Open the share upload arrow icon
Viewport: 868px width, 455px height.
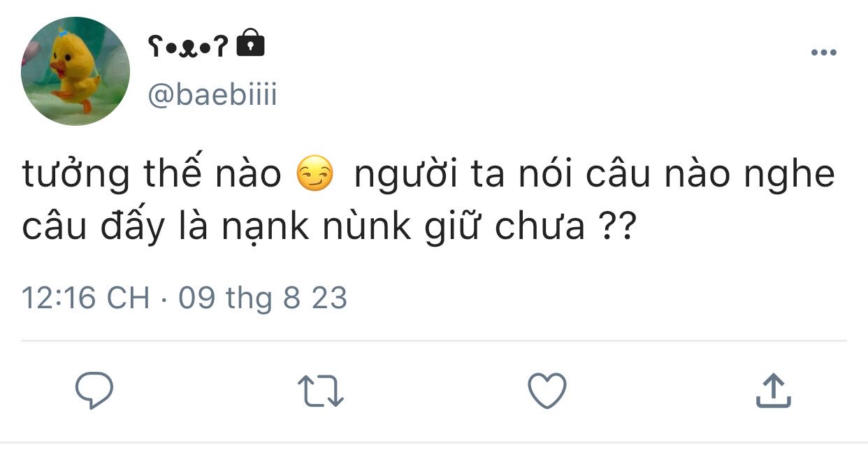774,391
